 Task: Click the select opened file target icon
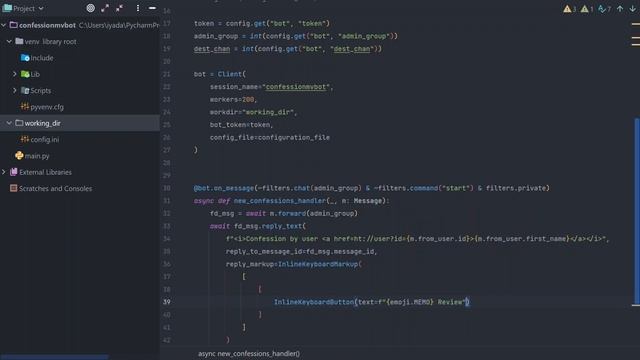click(91, 8)
